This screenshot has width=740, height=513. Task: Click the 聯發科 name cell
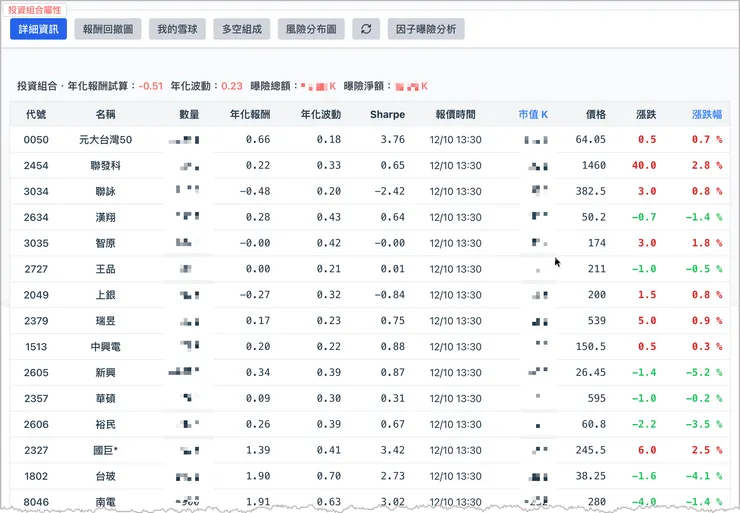105,166
